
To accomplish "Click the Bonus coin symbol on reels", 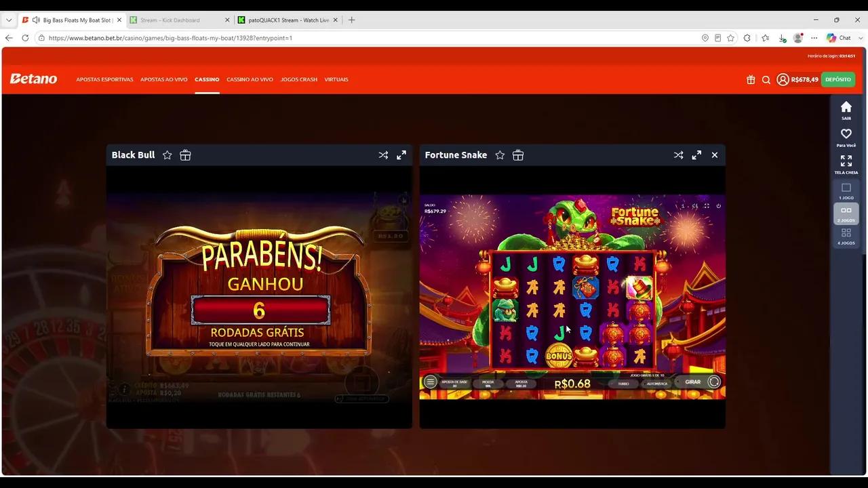I will pos(559,356).
